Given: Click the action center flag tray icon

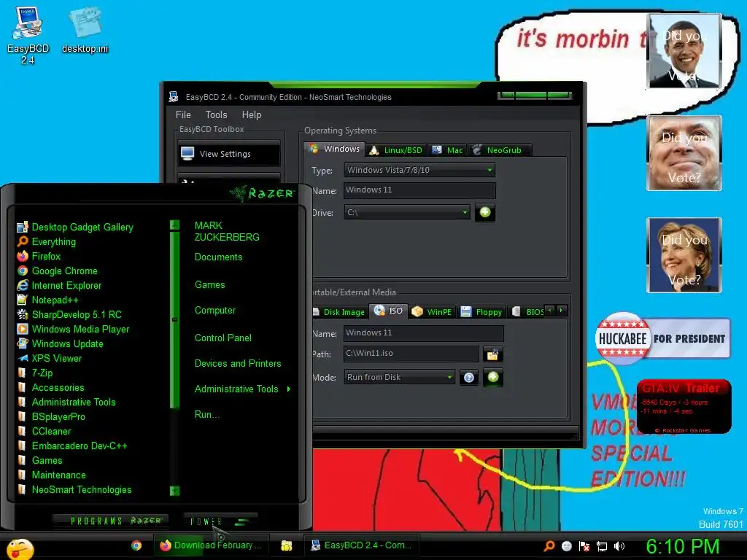Looking at the screenshot, I should click(x=584, y=546).
